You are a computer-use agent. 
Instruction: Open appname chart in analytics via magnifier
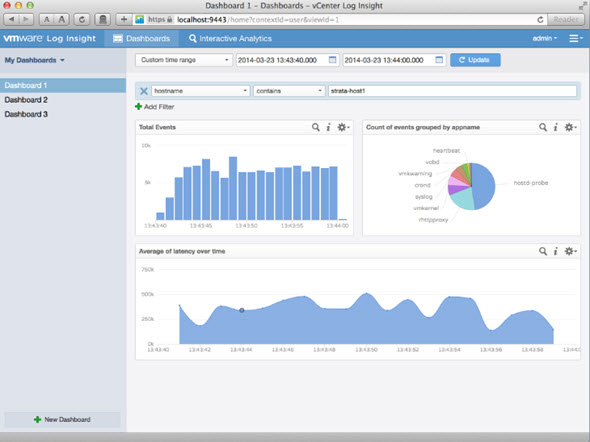(543, 127)
